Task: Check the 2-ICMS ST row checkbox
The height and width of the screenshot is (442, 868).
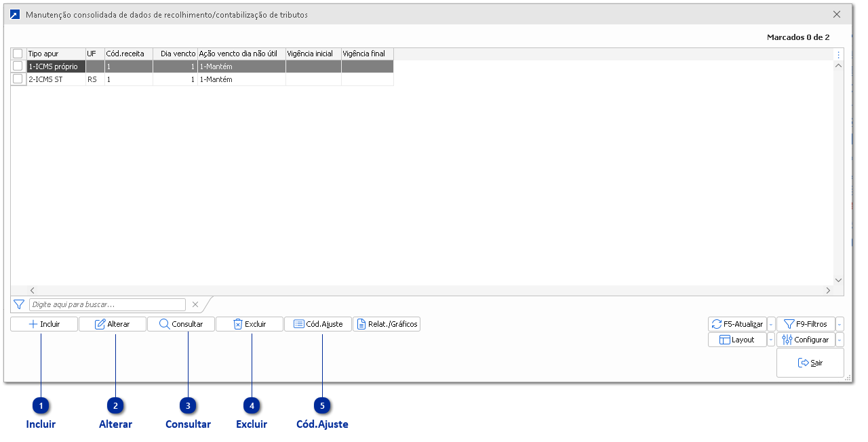Action: (x=18, y=79)
